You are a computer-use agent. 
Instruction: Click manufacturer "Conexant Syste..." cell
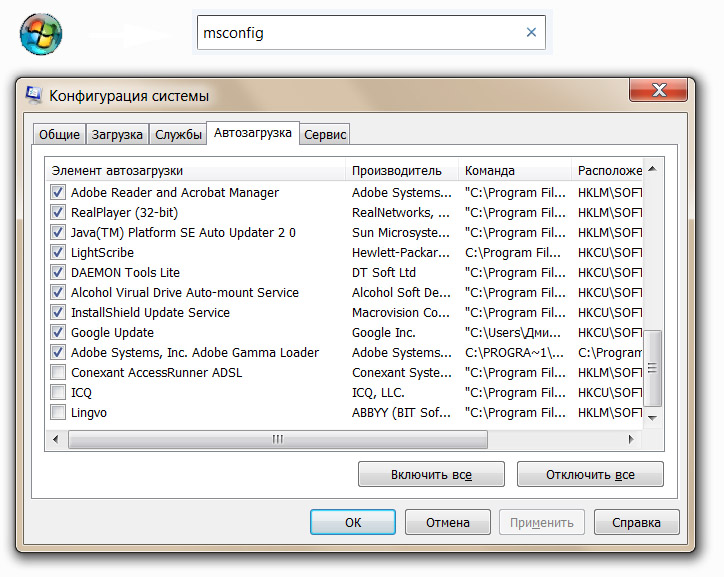pyautogui.click(x=401, y=373)
